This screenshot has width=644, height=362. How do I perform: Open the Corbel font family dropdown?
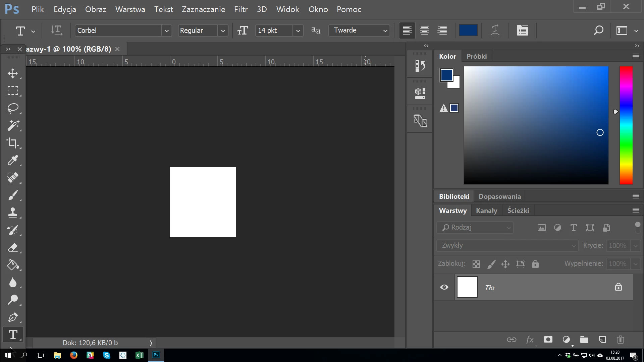[166, 31]
